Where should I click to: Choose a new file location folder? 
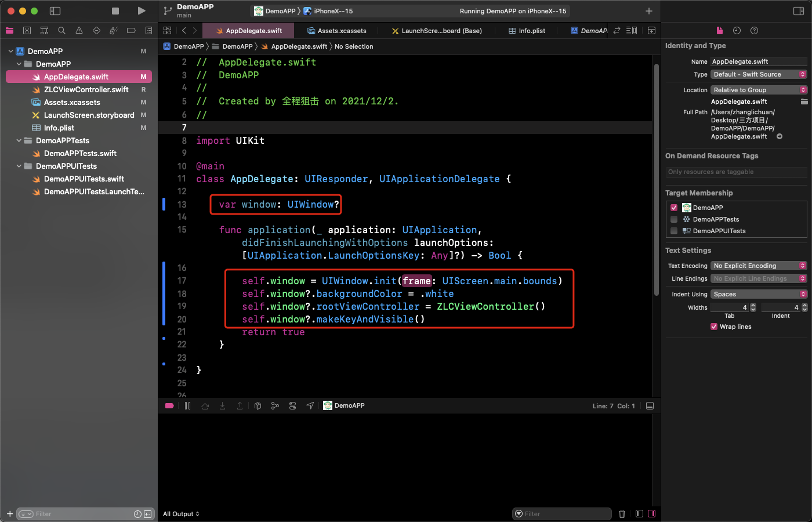pos(804,101)
